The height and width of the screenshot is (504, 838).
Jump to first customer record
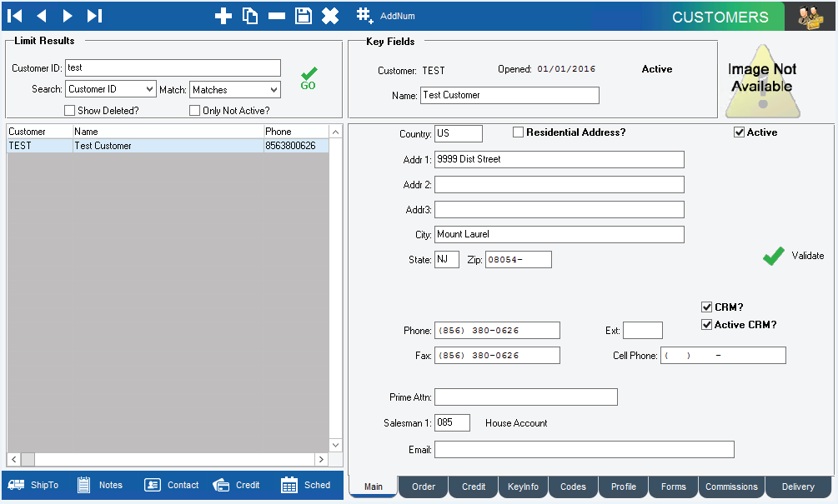(x=15, y=16)
